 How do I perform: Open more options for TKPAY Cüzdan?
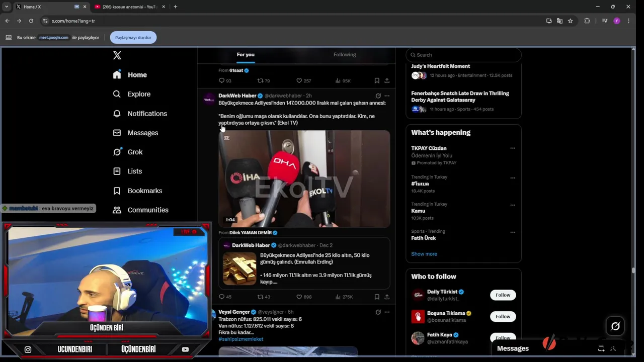click(513, 148)
